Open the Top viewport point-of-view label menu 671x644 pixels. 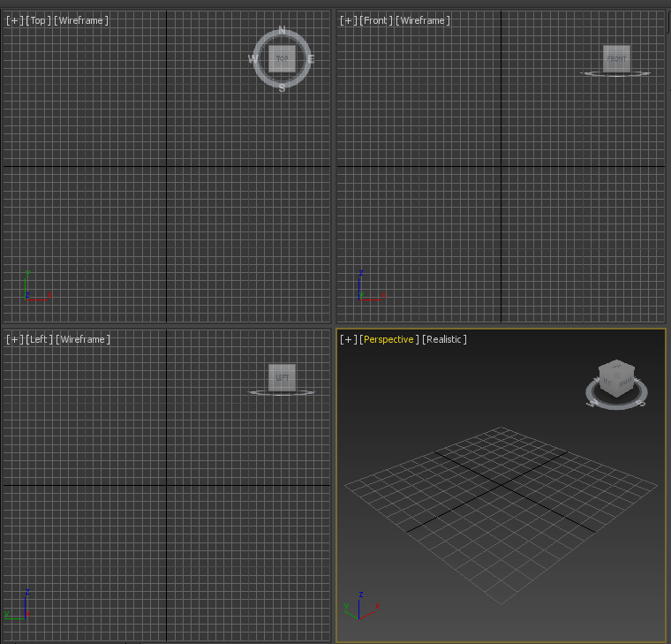[x=38, y=20]
